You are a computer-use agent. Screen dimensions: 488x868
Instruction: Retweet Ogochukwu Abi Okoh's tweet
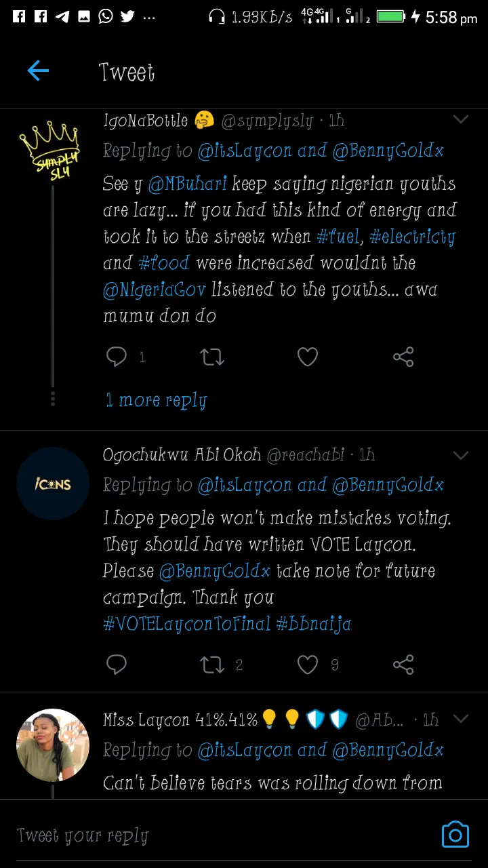tap(212, 665)
